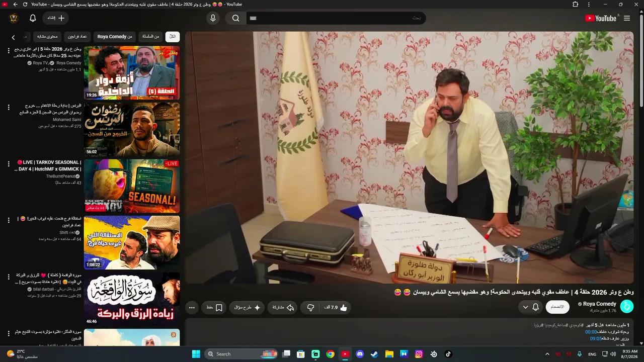Open subscription notification bell dropdown

tap(531, 307)
